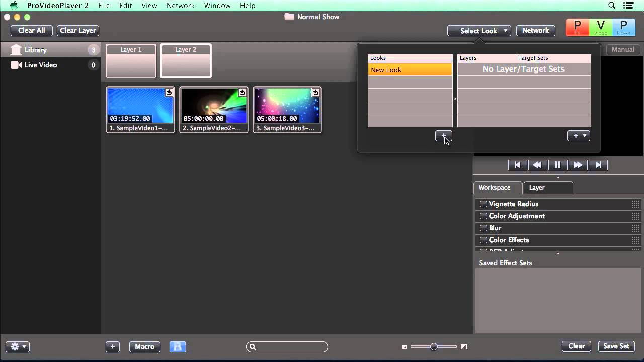Enable the Vignette Radius effect checkbox
Screen dimensions: 644x362
point(484,204)
